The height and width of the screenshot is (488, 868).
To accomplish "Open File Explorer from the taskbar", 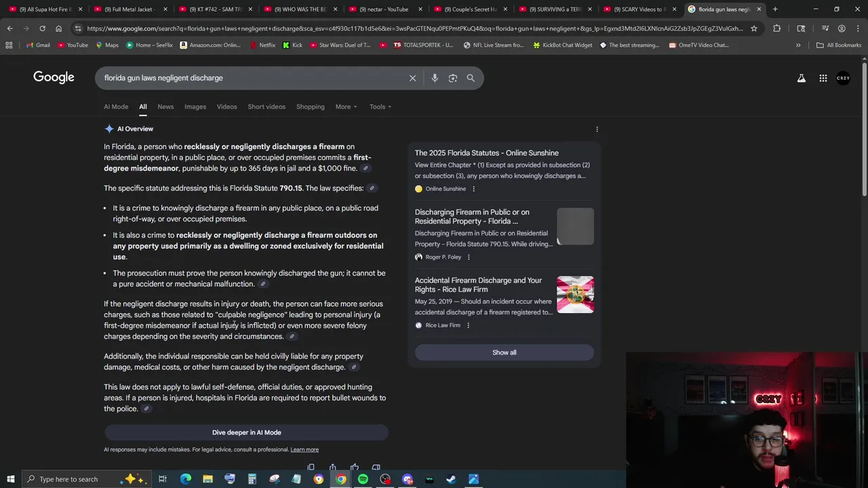I will (208, 479).
